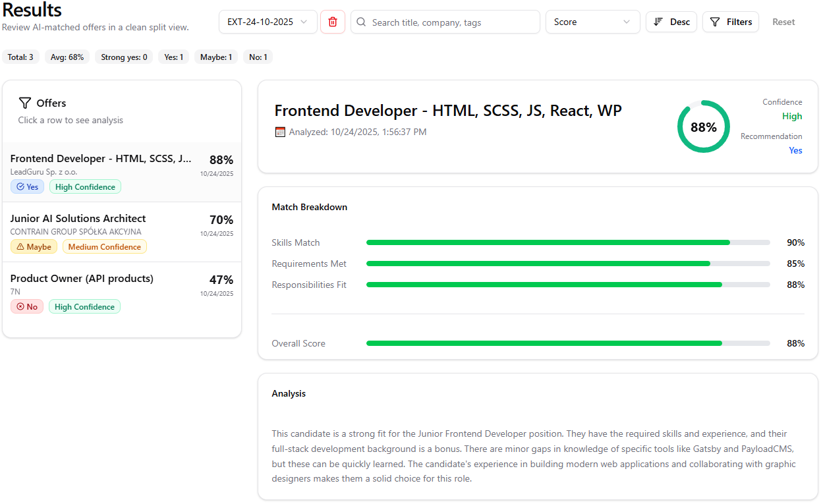Click the Yes recommendation value

click(795, 151)
